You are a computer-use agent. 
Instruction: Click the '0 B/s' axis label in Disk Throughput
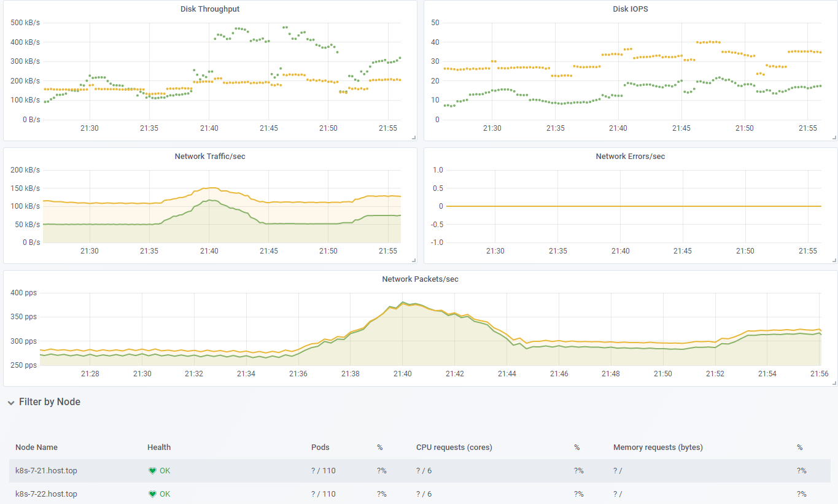31,120
